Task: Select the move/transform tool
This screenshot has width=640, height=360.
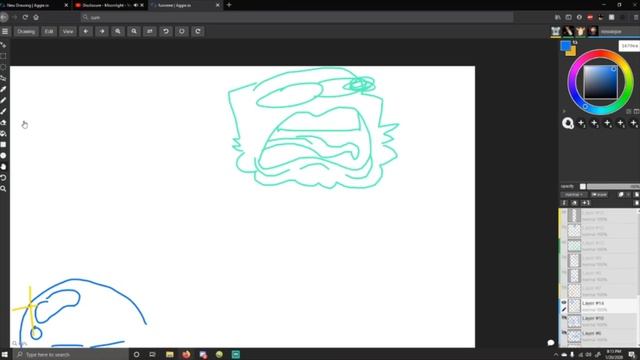Action: (3, 45)
